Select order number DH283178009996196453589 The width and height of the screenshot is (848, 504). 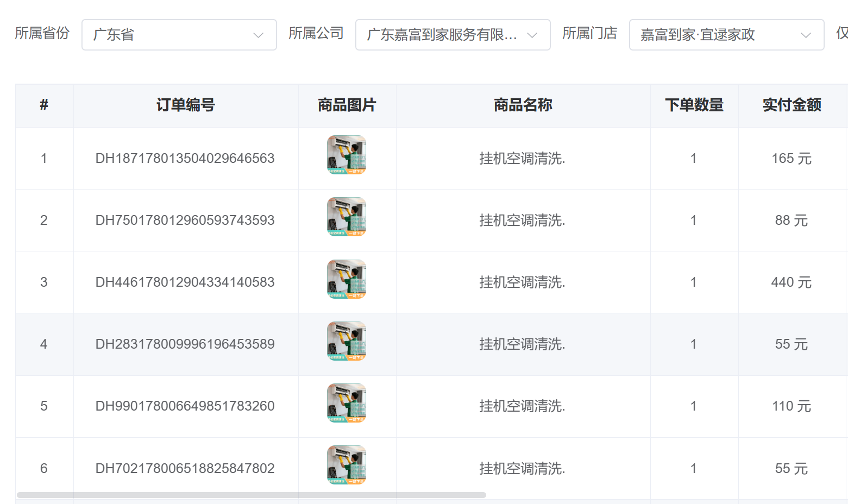click(185, 344)
